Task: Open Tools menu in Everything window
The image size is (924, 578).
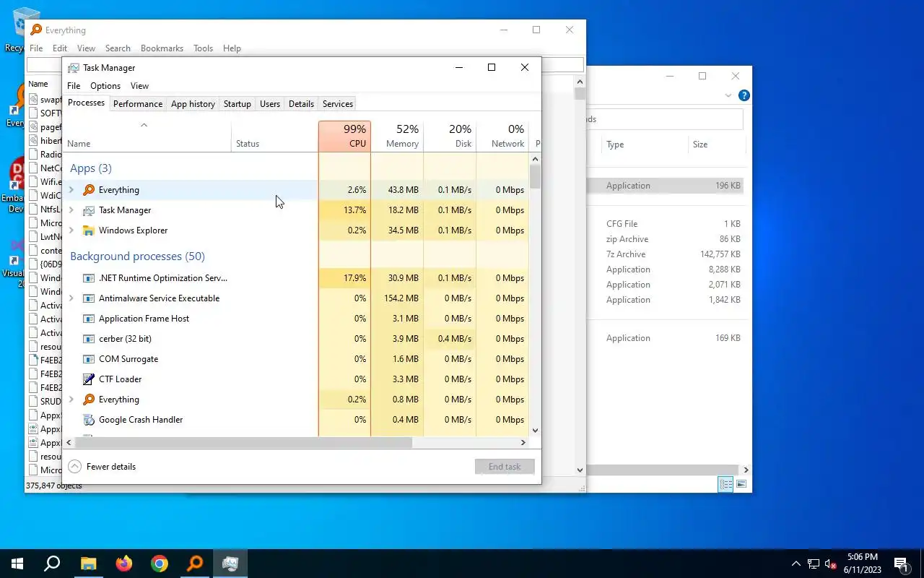Action: pos(203,48)
